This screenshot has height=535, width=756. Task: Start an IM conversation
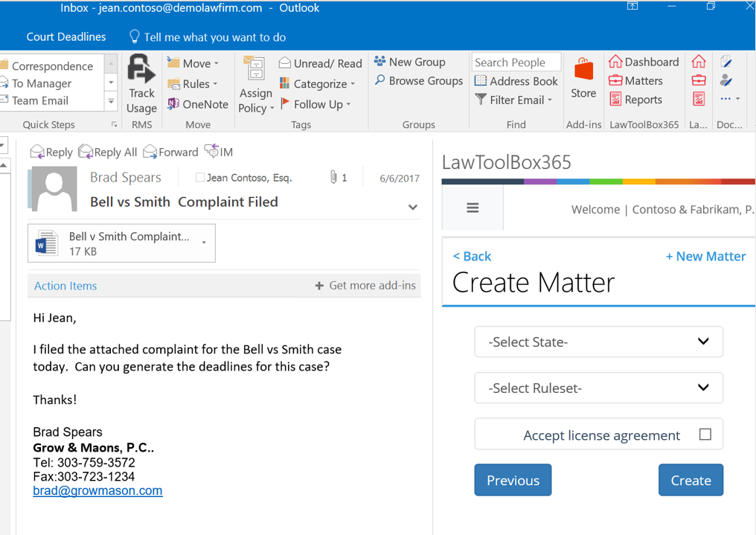[x=219, y=152]
